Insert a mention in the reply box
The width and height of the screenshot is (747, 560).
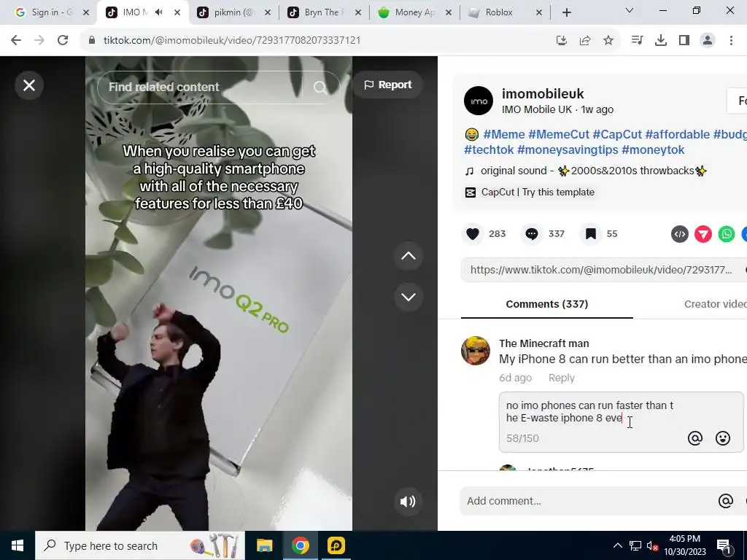click(695, 438)
